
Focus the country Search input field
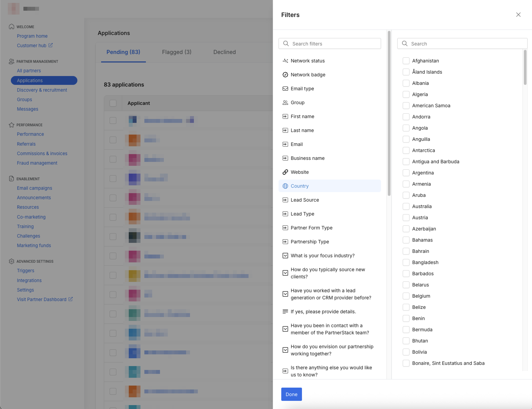tap(462, 44)
